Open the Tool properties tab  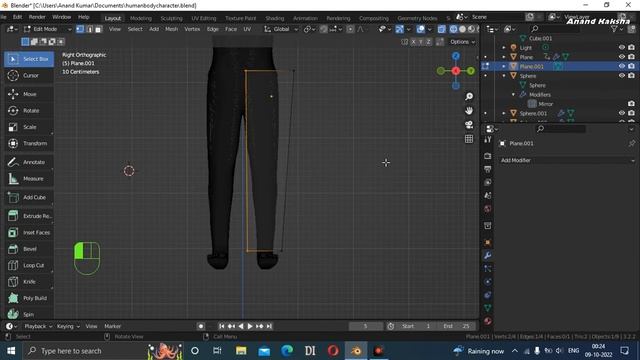click(x=487, y=140)
